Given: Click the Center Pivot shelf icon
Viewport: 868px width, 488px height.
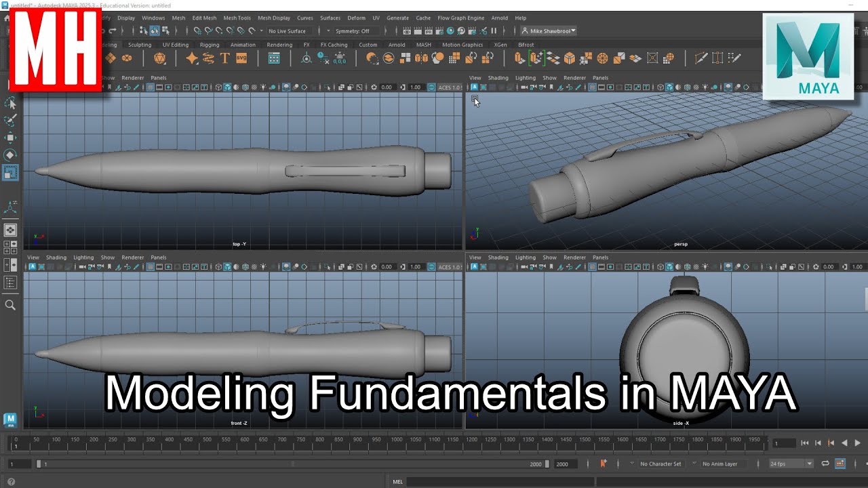Looking at the screenshot, I should click(307, 58).
